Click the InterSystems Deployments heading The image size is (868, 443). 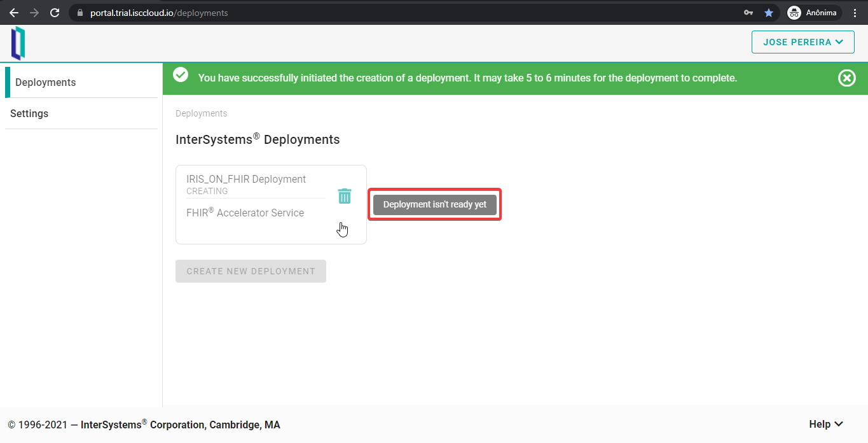[x=258, y=139]
